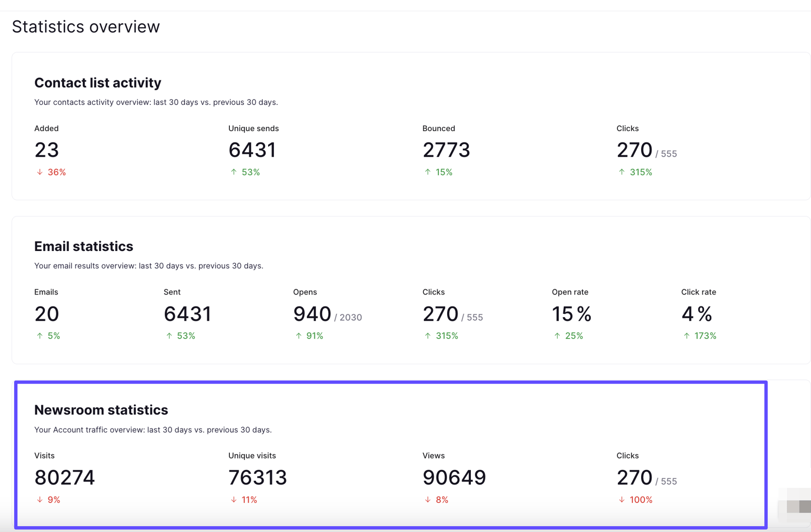The height and width of the screenshot is (532, 811).
Task: Click the "Click rate" metric label
Action: tap(699, 292)
